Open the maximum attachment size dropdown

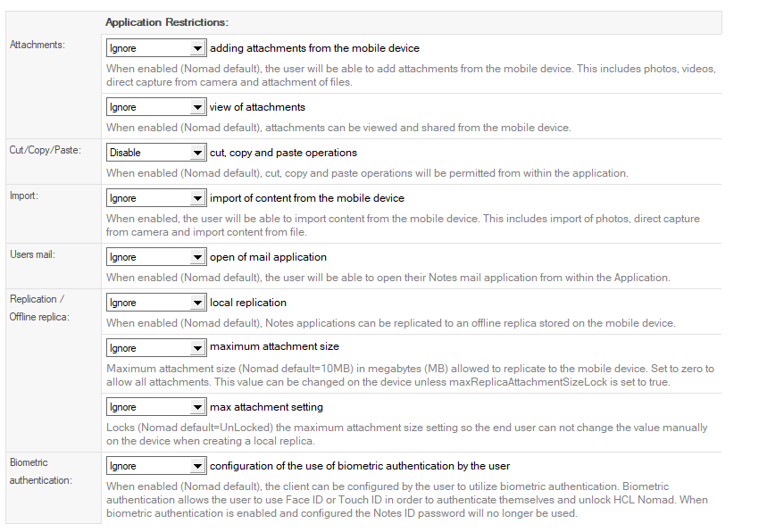(156, 348)
